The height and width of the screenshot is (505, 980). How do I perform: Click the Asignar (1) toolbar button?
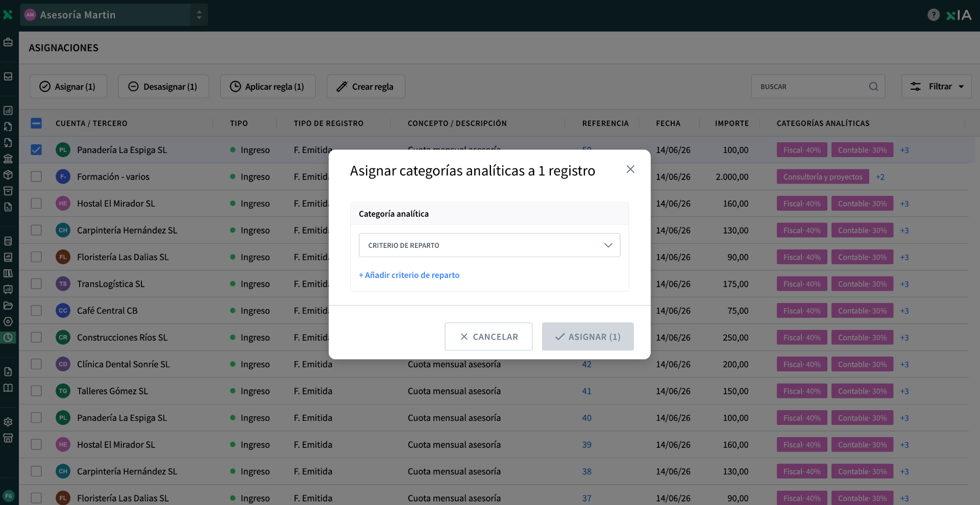tap(68, 87)
